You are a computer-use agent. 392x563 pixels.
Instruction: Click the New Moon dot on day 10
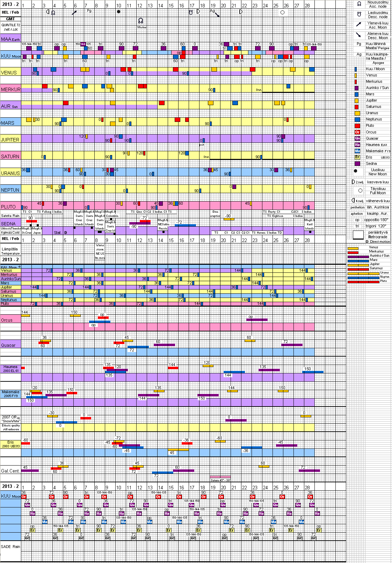(x=118, y=12)
